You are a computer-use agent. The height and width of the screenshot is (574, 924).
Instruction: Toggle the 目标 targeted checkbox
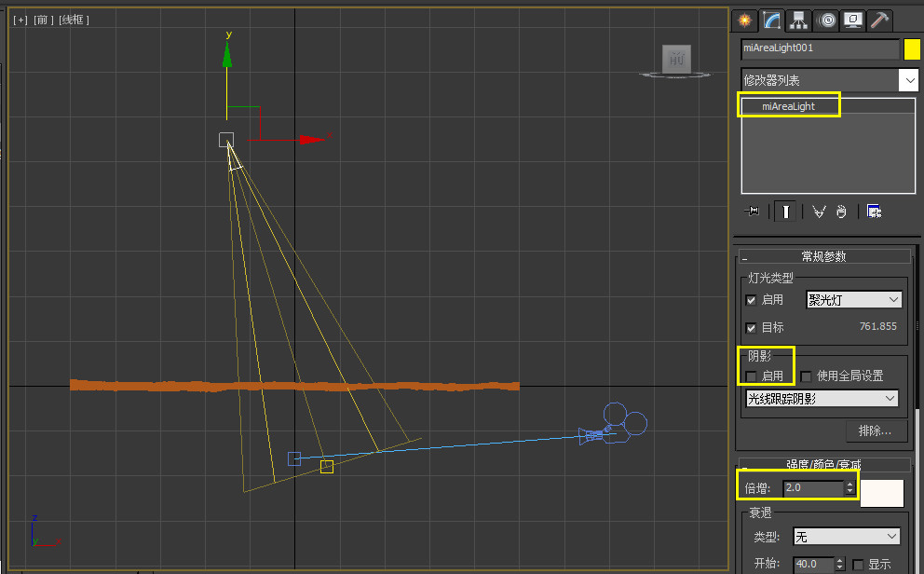point(751,328)
